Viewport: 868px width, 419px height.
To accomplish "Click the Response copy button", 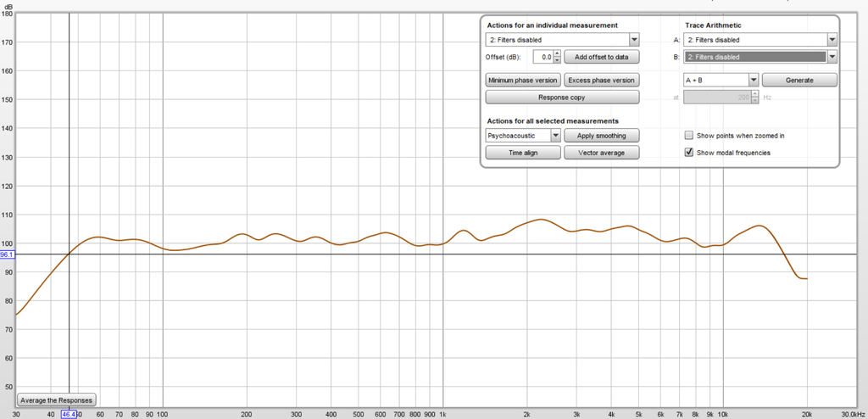I will click(x=561, y=98).
